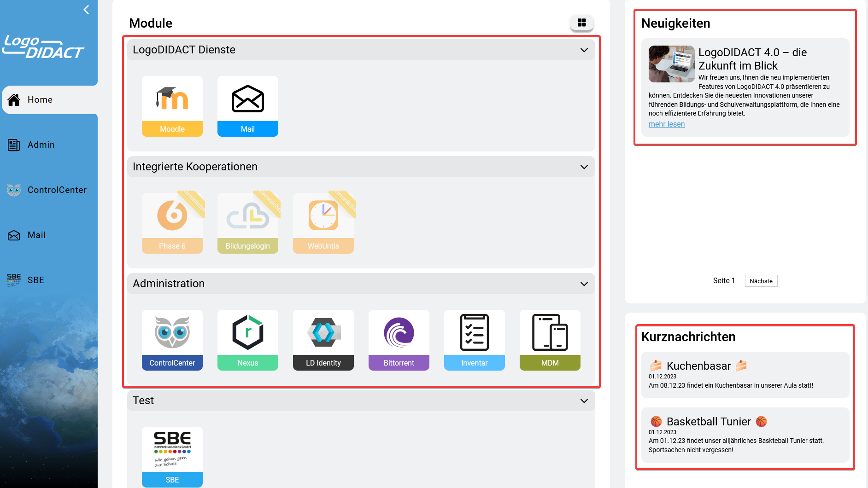The width and height of the screenshot is (868, 488).
Task: Open the LD Identity module tile
Action: tap(323, 340)
